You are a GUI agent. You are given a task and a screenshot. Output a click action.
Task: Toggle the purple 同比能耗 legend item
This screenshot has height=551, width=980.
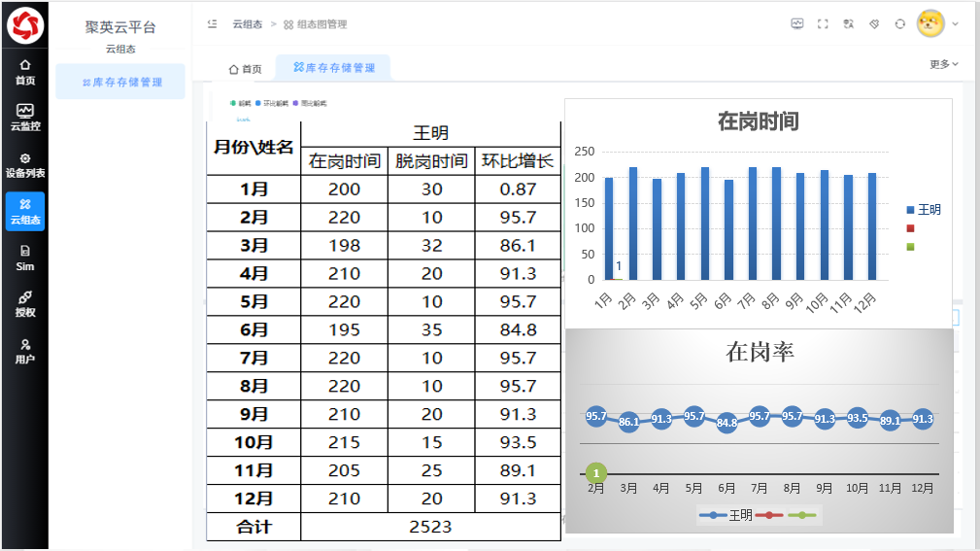coord(310,103)
